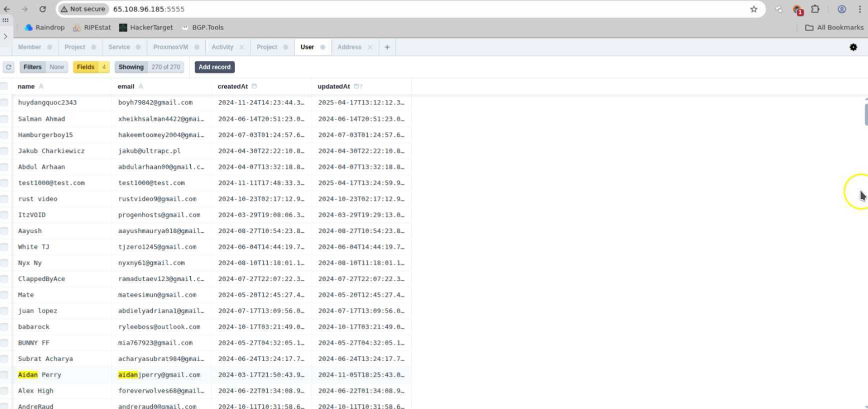Open the BGP.Tools bookmark
This screenshot has height=409, width=868.
203,27
